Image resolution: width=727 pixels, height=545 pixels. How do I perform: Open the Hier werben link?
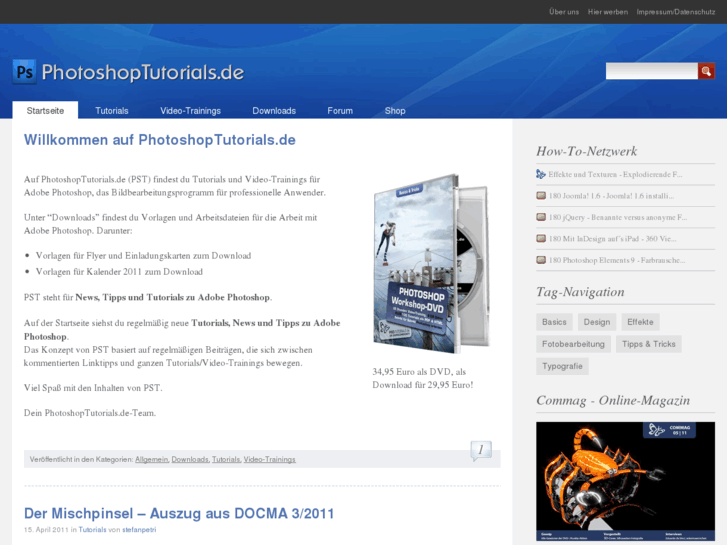[x=608, y=12]
